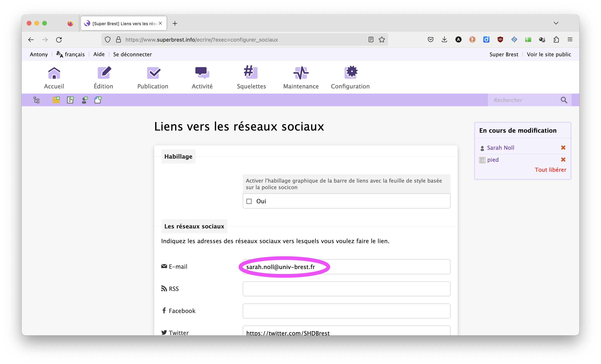Click the search magnifier icon

click(x=564, y=100)
